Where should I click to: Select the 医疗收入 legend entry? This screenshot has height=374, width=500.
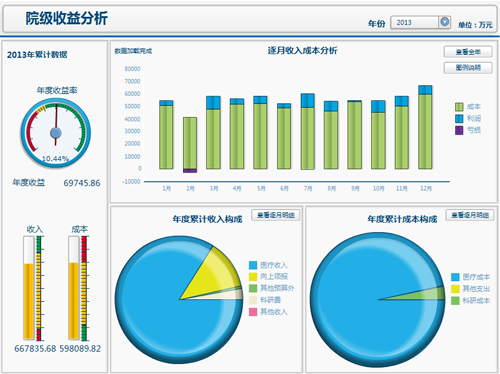point(268,265)
